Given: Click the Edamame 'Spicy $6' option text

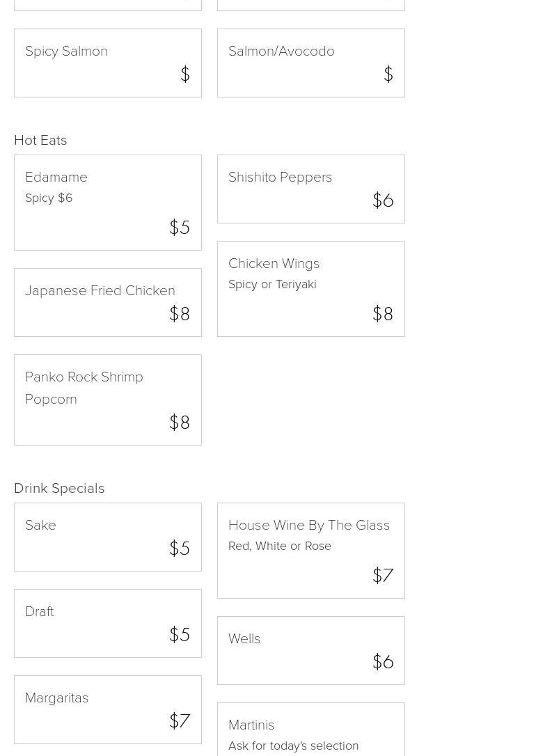Looking at the screenshot, I should point(49,198).
